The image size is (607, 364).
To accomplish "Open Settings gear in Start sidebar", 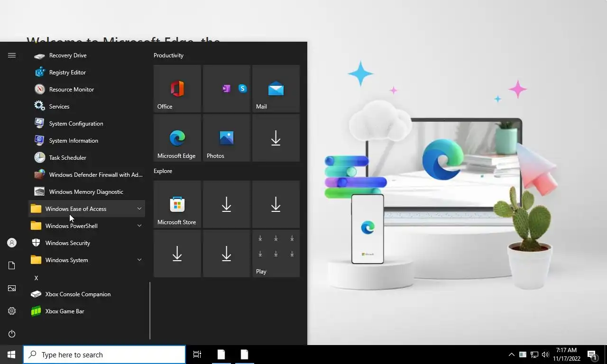I will 12,311.
